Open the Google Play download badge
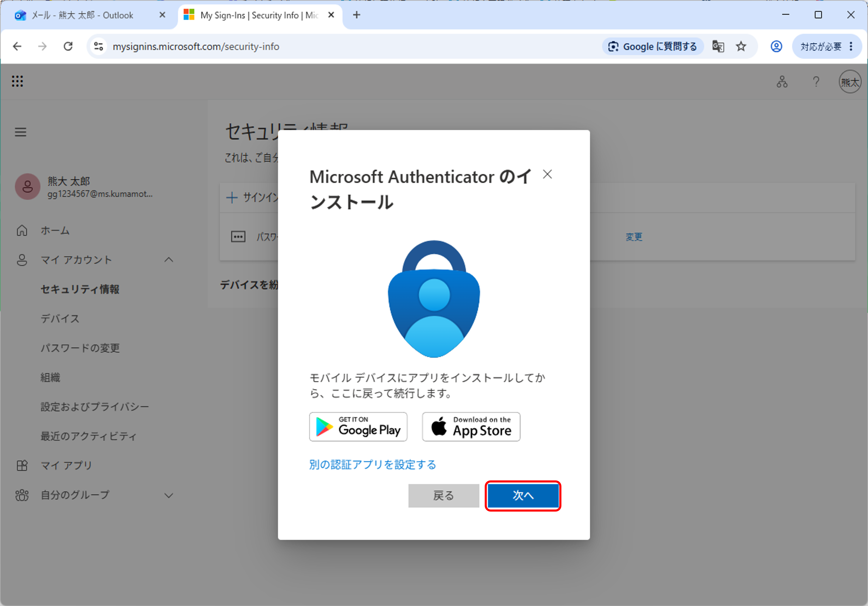868x606 pixels. (x=358, y=427)
